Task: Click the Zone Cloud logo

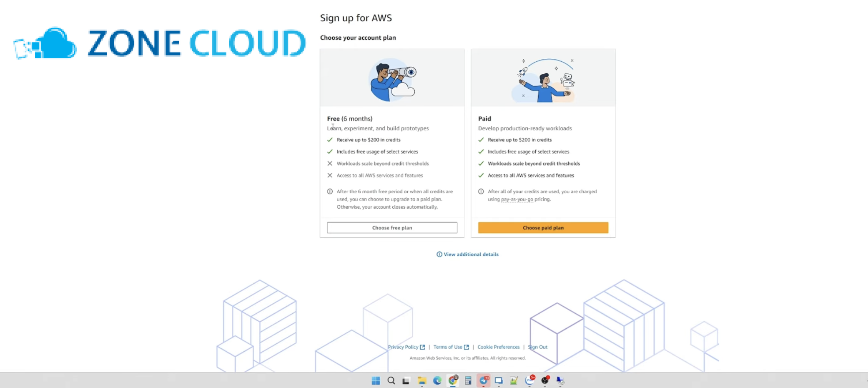Action: click(x=160, y=43)
